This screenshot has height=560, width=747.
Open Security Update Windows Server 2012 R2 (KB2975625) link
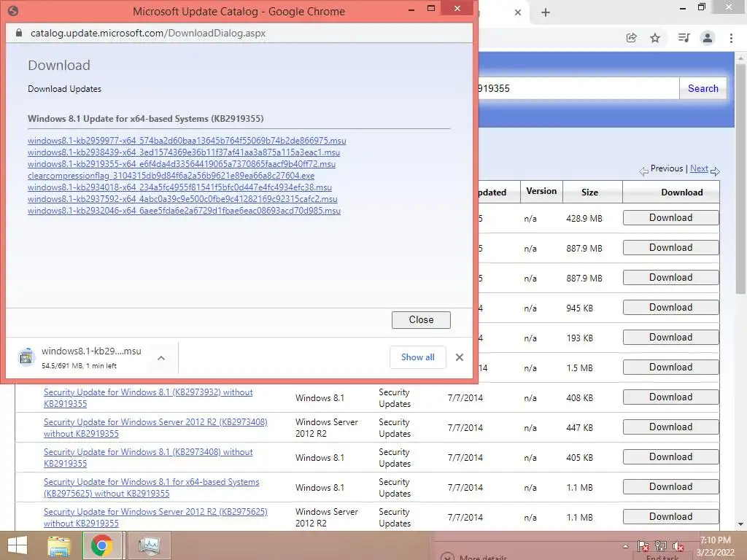coord(155,518)
